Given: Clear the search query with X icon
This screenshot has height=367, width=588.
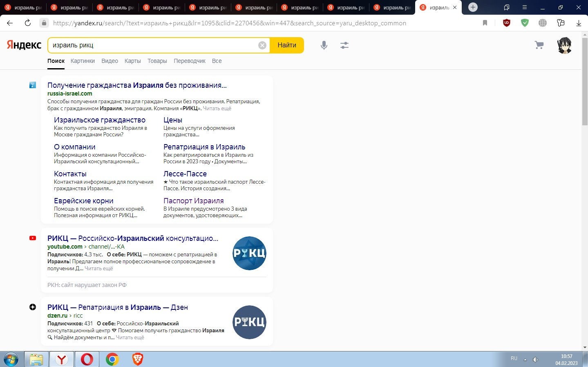Looking at the screenshot, I should [262, 45].
